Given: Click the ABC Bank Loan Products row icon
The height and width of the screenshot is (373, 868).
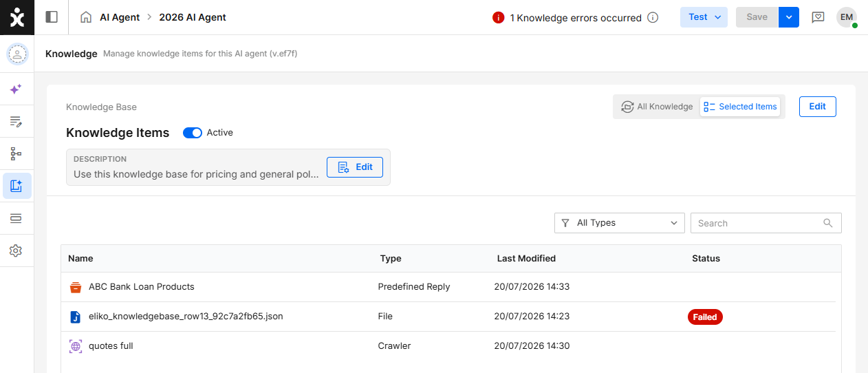Looking at the screenshot, I should [76, 287].
